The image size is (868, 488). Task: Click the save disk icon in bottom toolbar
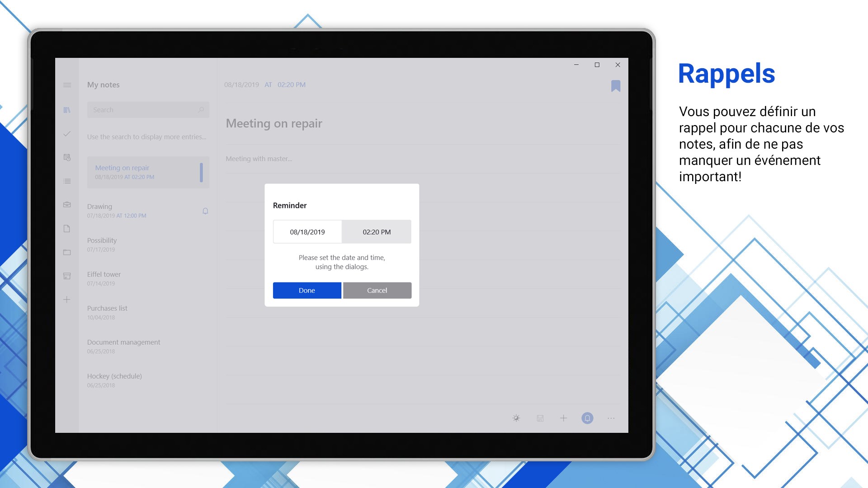click(540, 418)
